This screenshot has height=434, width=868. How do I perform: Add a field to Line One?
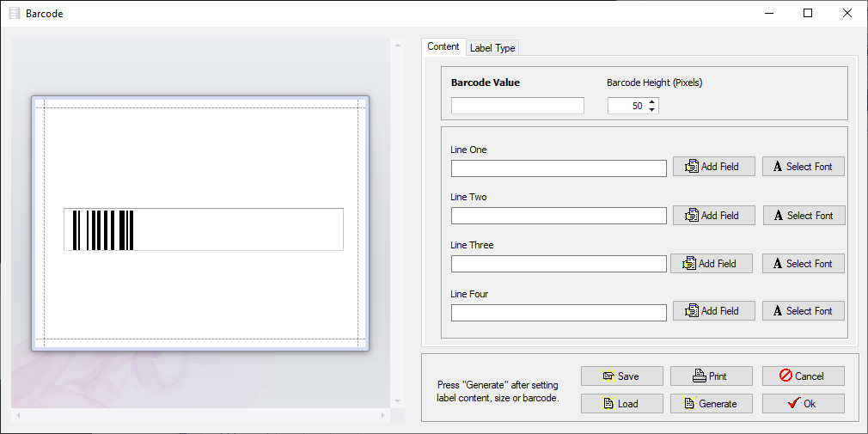(713, 167)
